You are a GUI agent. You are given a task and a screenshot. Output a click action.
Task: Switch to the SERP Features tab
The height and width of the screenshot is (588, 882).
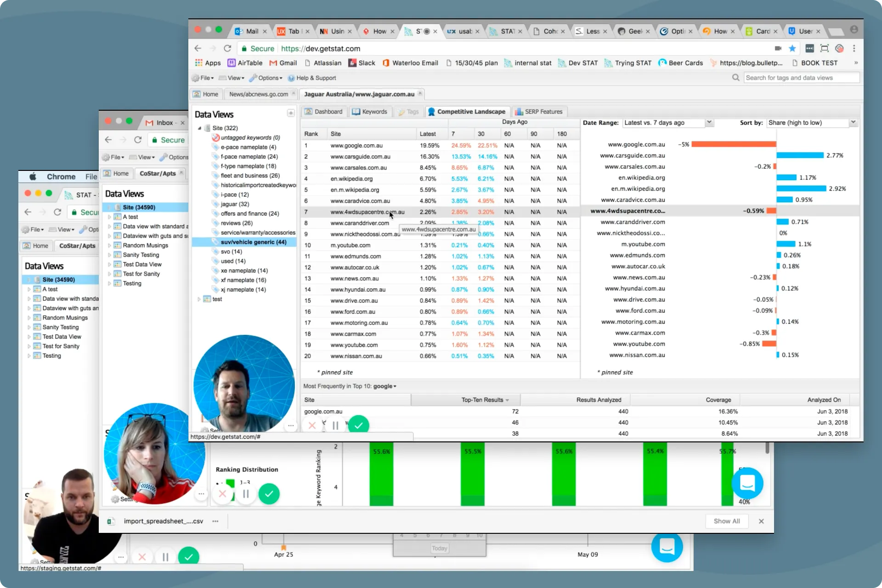coord(539,112)
